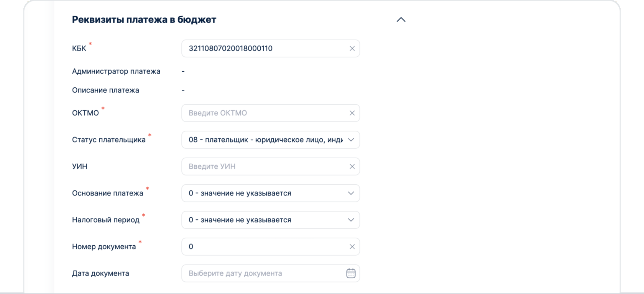This screenshot has width=644, height=294.
Task: Clear the КБК field value
Action: (x=352, y=49)
